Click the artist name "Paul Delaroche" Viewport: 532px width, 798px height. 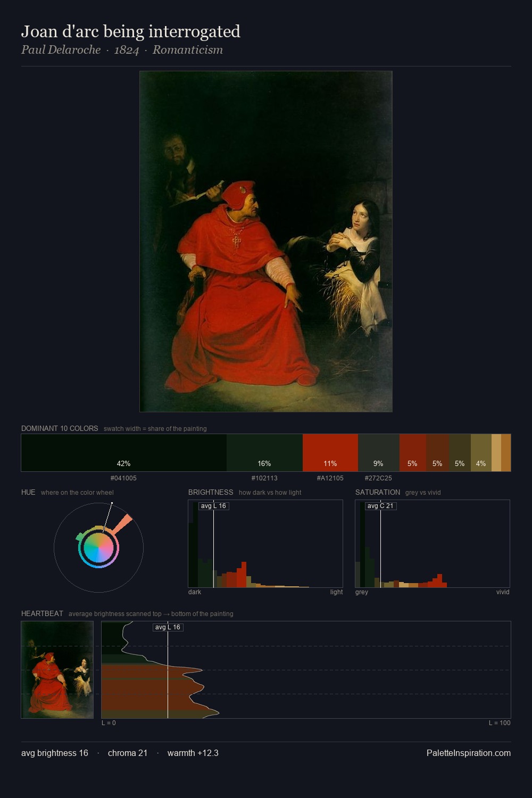tap(61, 50)
